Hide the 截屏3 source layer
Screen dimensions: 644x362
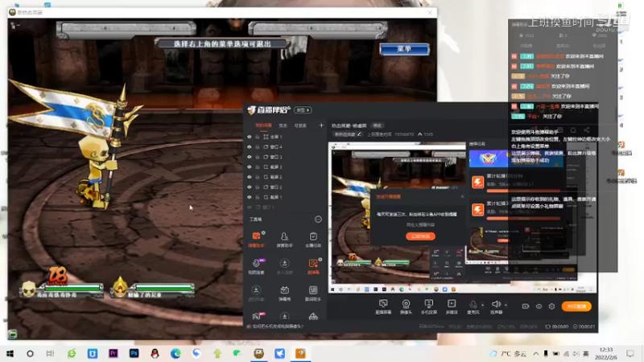coord(250,167)
